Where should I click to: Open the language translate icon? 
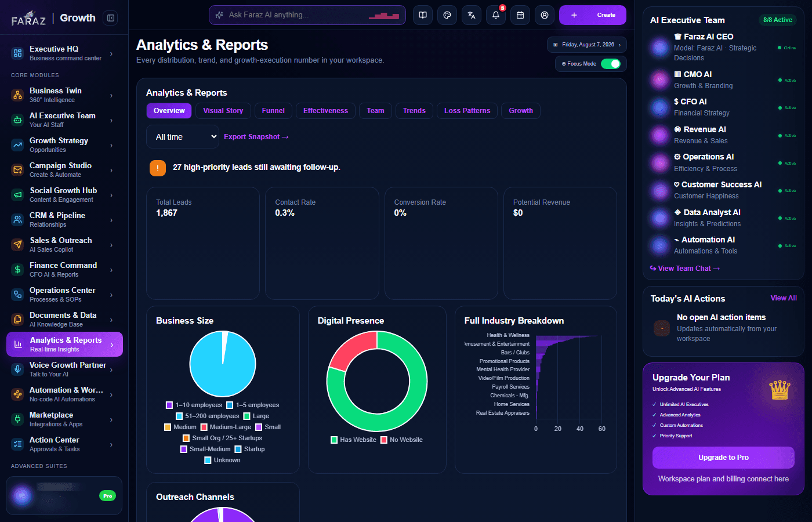(x=472, y=15)
